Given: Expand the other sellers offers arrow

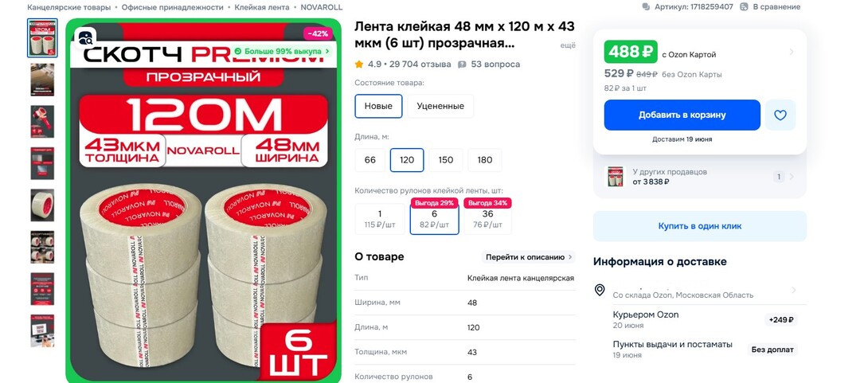Looking at the screenshot, I should point(792,177).
